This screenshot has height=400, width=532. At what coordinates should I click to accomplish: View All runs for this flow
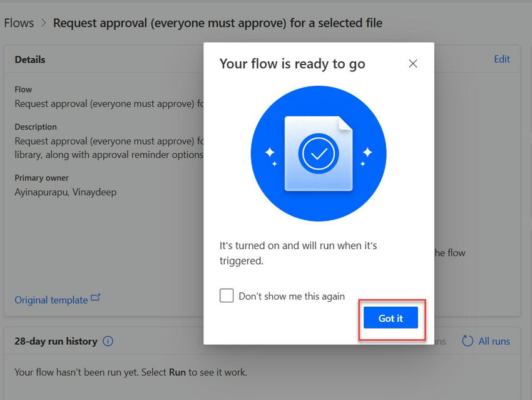494,341
